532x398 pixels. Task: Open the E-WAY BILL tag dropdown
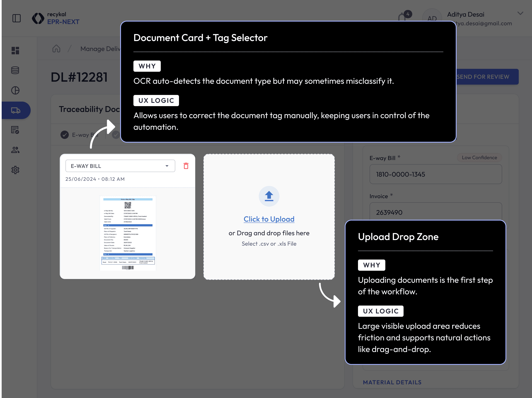[x=120, y=166]
